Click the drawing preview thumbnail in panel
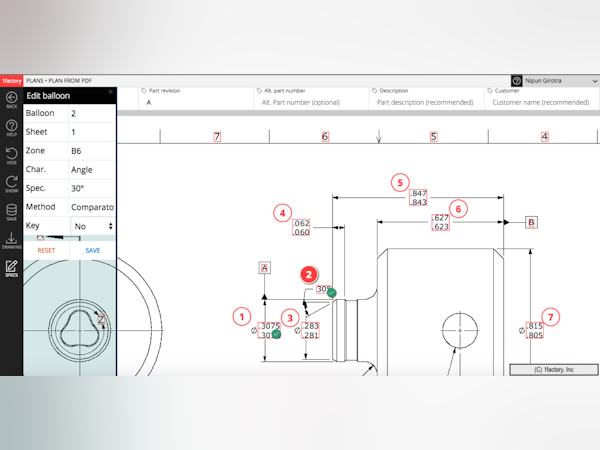 tap(70, 318)
